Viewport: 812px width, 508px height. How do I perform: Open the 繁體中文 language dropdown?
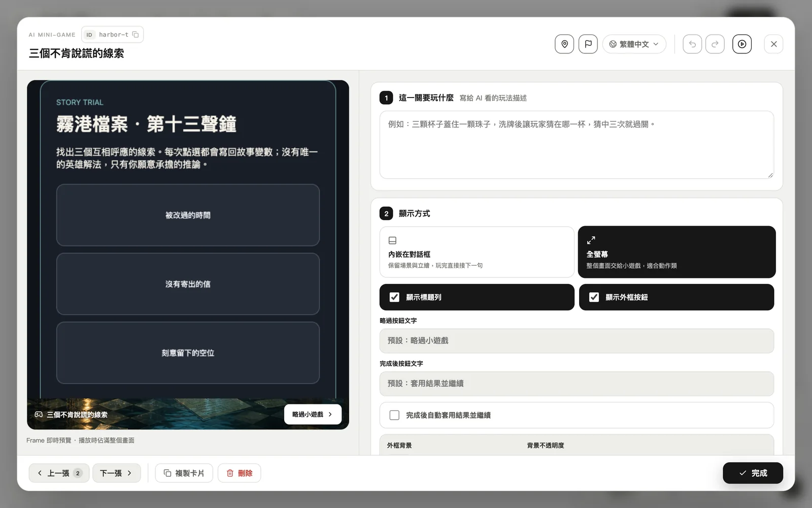click(634, 44)
